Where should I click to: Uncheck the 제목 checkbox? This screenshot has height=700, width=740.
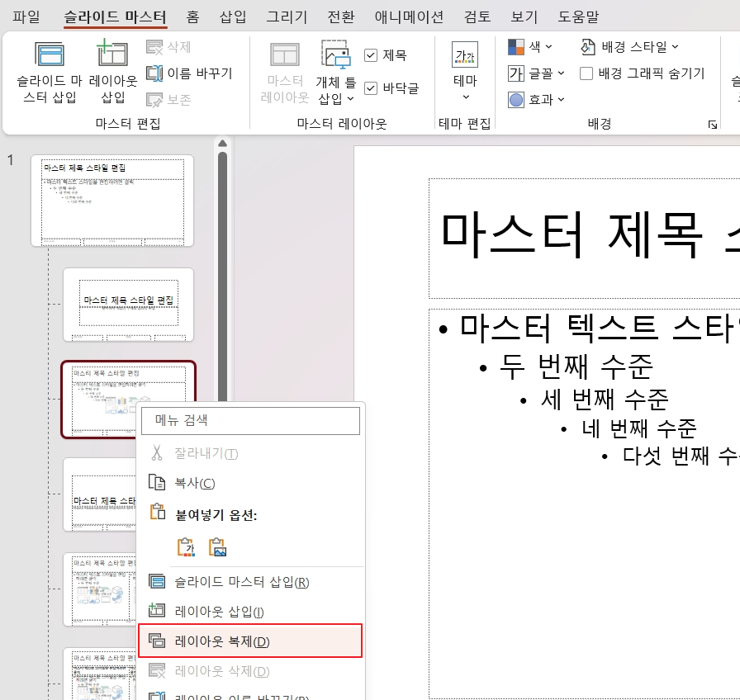point(371,55)
